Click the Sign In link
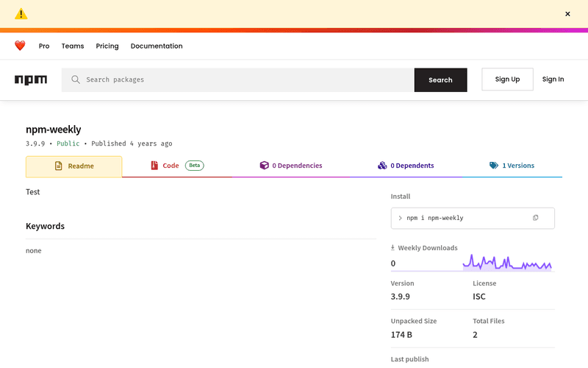The width and height of the screenshot is (588, 368). click(x=553, y=79)
